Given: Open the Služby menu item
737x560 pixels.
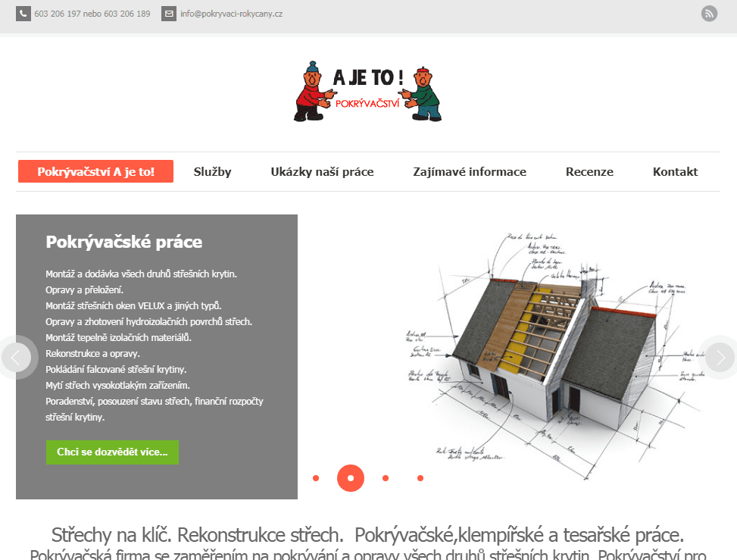Looking at the screenshot, I should tap(212, 171).
